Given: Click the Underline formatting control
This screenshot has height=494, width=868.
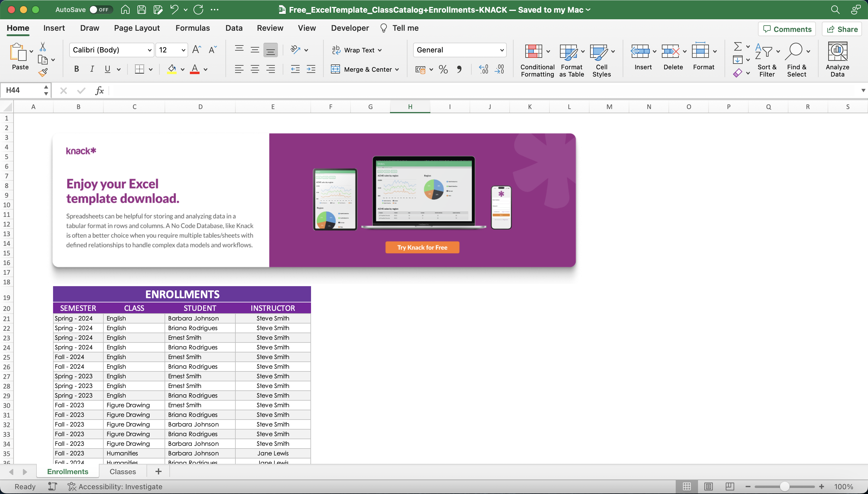Looking at the screenshot, I should pyautogui.click(x=107, y=69).
